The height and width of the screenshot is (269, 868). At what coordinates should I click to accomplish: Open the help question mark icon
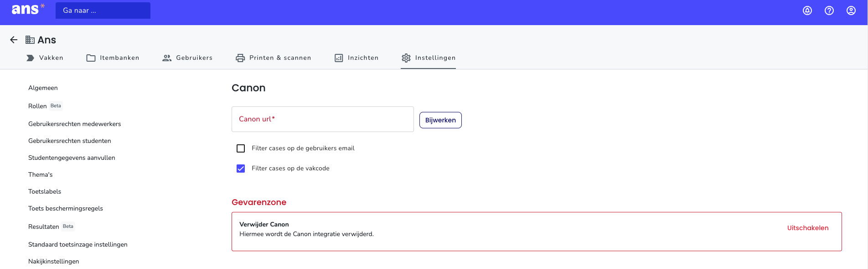pyautogui.click(x=829, y=11)
